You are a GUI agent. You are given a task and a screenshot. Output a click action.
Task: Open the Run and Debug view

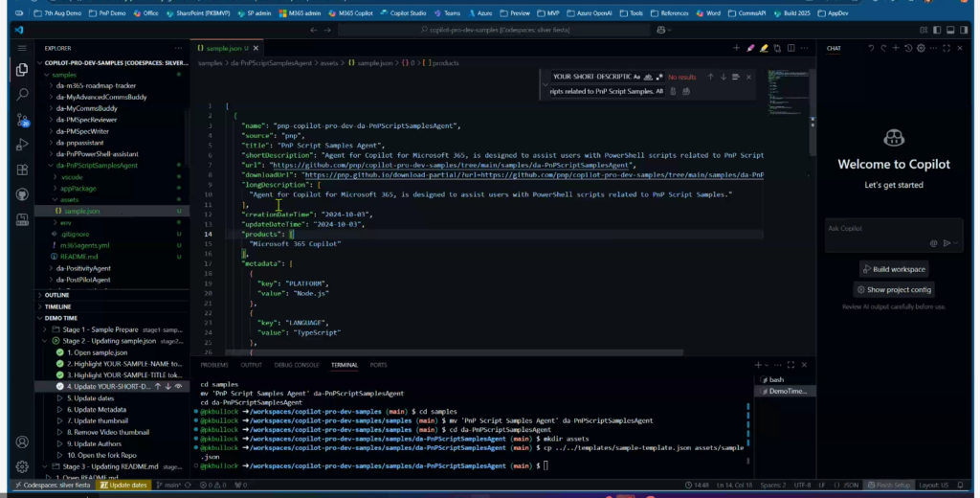pyautogui.click(x=22, y=145)
